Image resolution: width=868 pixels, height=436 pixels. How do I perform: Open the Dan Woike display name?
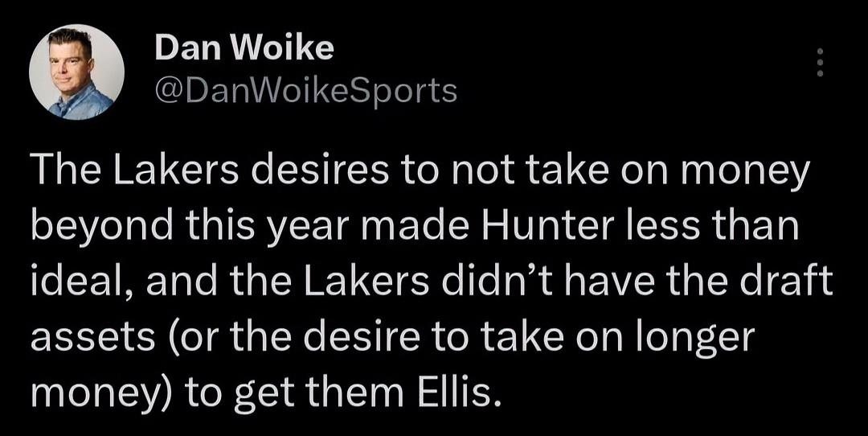coord(244,49)
